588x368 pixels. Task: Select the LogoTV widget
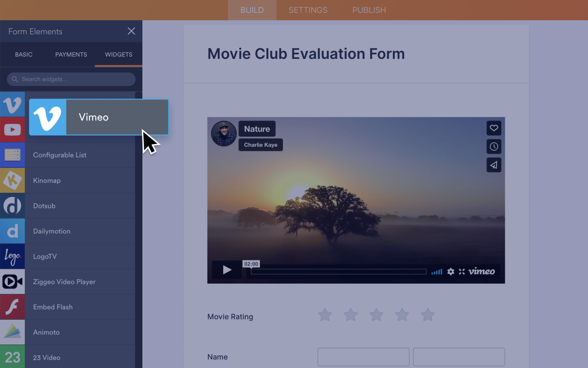[45, 256]
